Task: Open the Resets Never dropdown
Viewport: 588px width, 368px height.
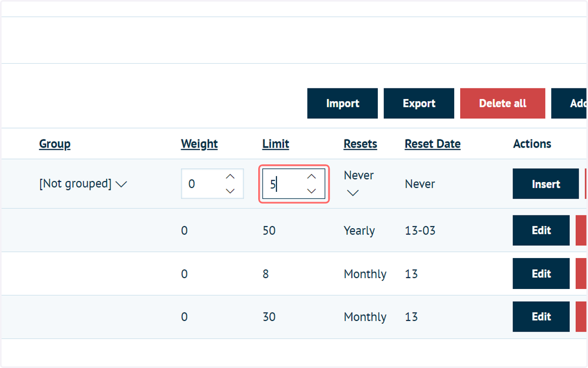Action: 359,184
